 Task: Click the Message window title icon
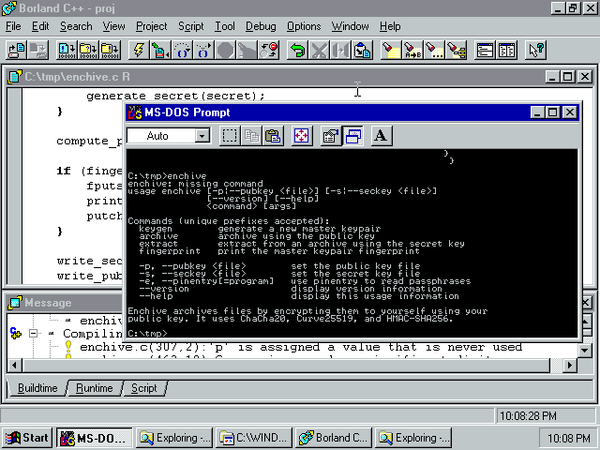point(15,303)
